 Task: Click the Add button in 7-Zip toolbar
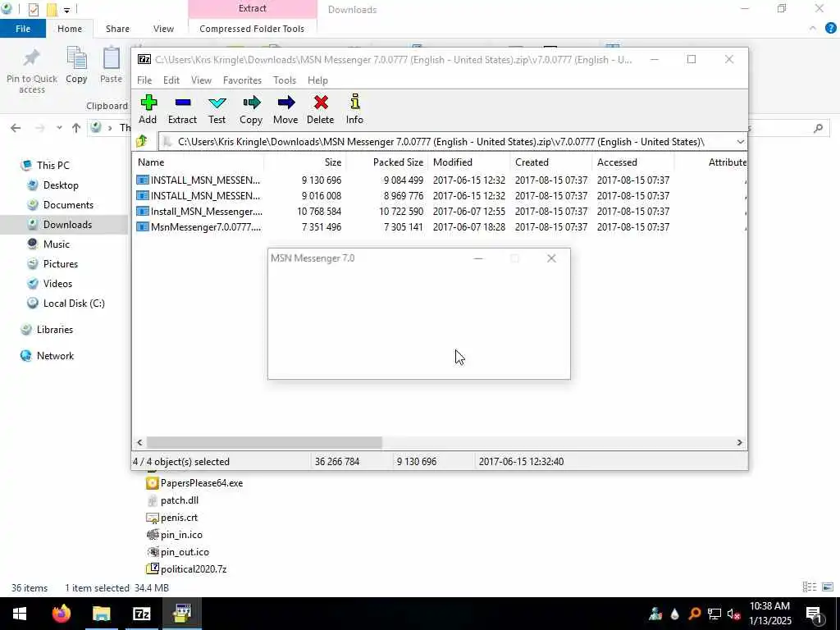pos(148,109)
